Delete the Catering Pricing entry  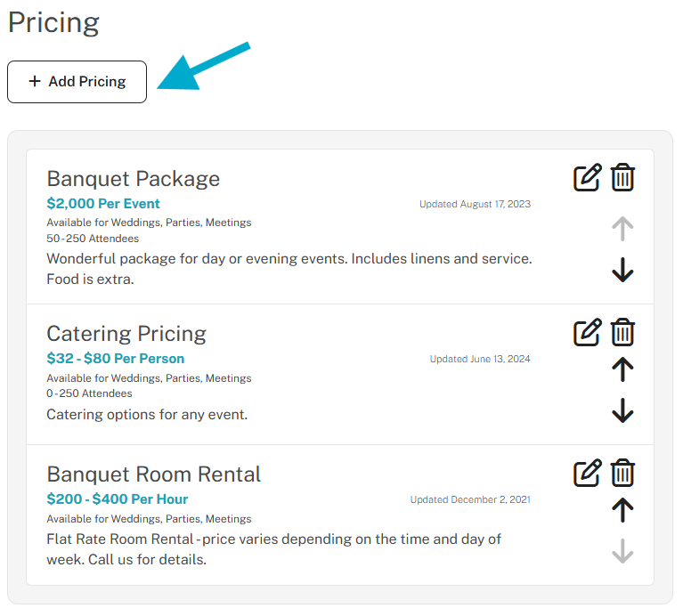tap(623, 333)
